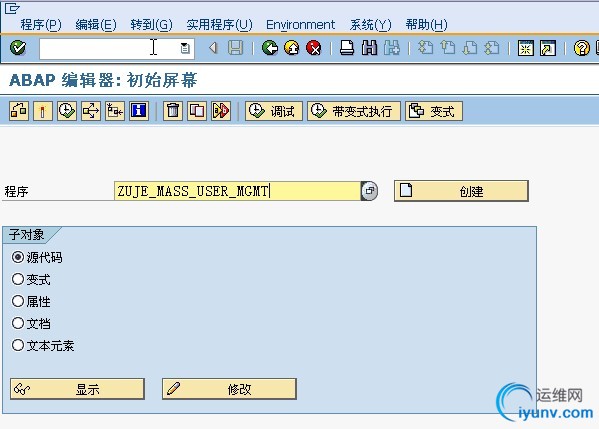This screenshot has width=599, height=429.
Task: Click the Where-Used List icon
Action: (91, 111)
